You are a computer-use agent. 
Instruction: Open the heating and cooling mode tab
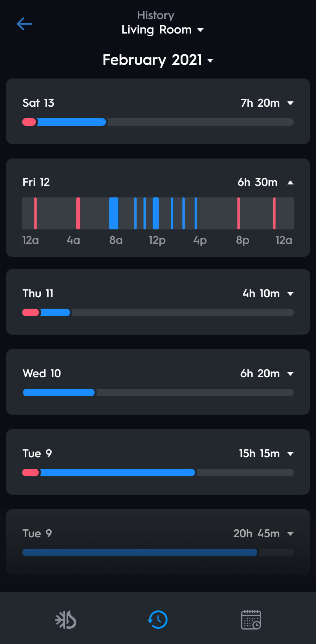click(66, 620)
